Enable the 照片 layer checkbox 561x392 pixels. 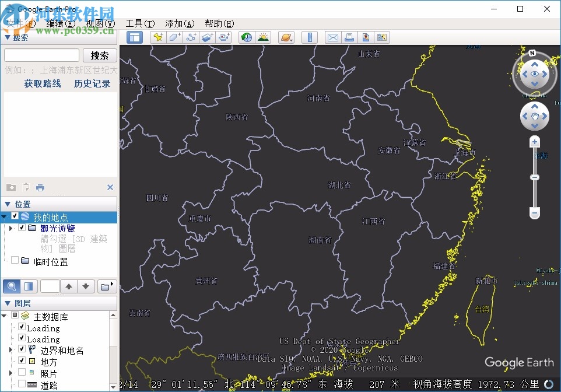[x=22, y=372]
